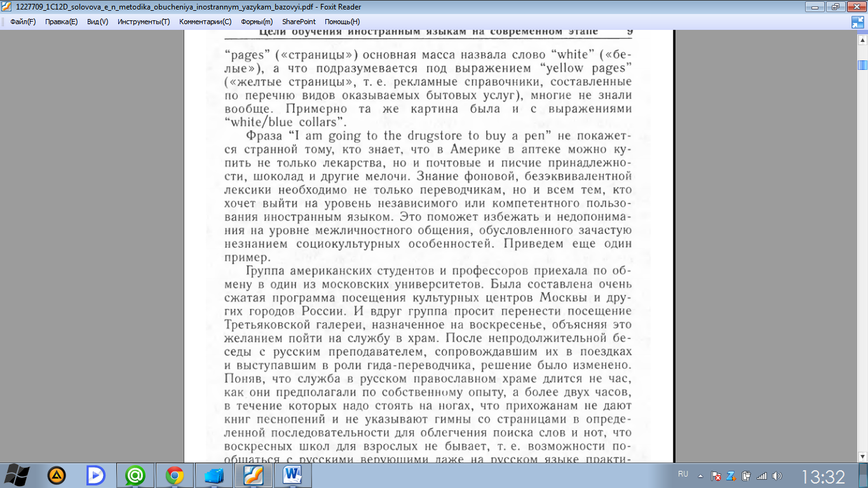The height and width of the screenshot is (488, 868).
Task: Click the 13:32 clock in the tray
Action: (823, 477)
